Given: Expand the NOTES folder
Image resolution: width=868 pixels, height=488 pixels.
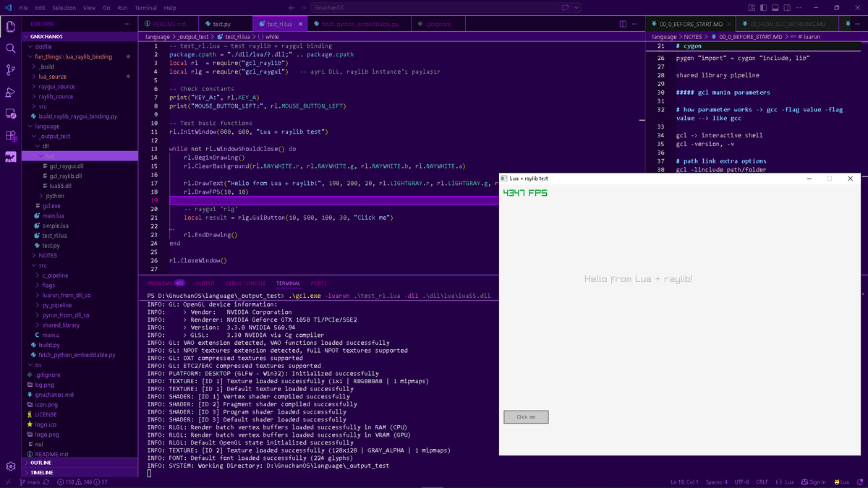Looking at the screenshot, I should tap(80, 255).
